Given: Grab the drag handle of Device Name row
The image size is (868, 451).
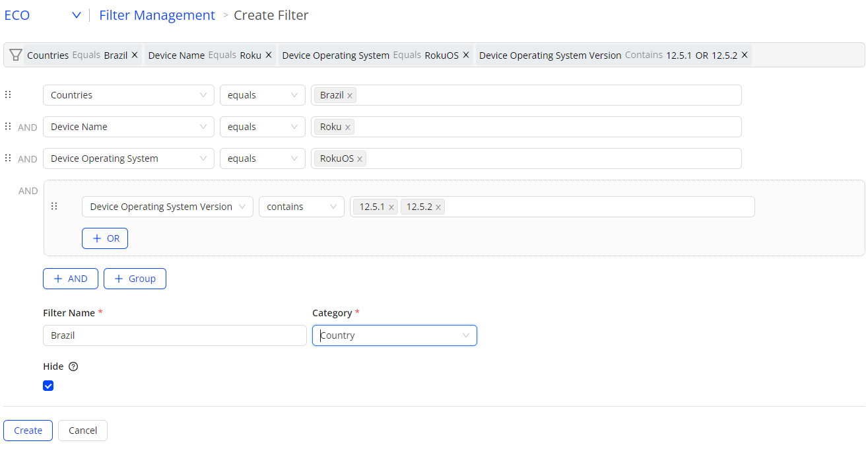Looking at the screenshot, I should coord(8,126).
